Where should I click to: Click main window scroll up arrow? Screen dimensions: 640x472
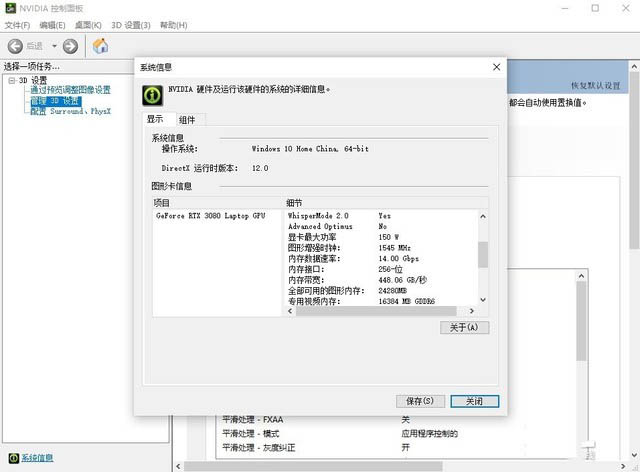tap(634, 66)
